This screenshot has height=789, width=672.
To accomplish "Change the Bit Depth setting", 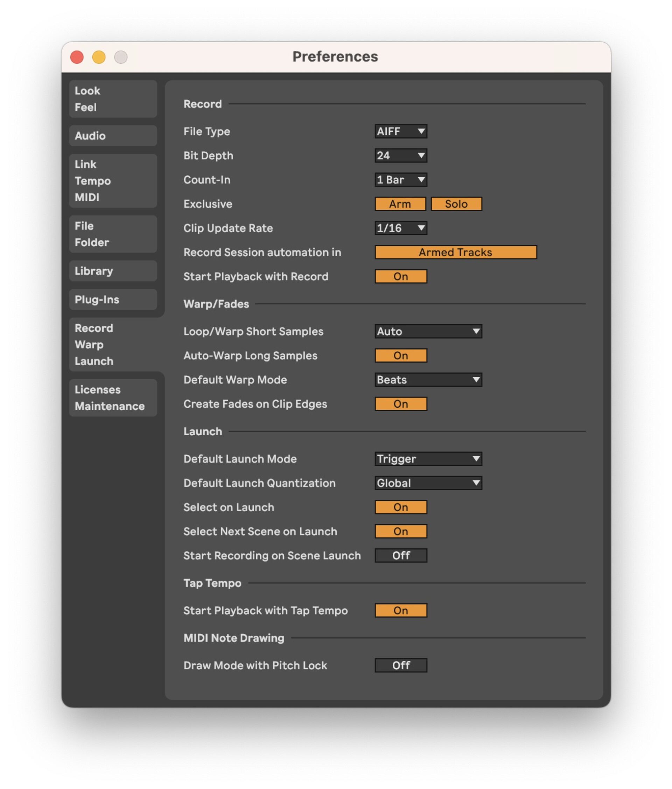I will click(400, 155).
